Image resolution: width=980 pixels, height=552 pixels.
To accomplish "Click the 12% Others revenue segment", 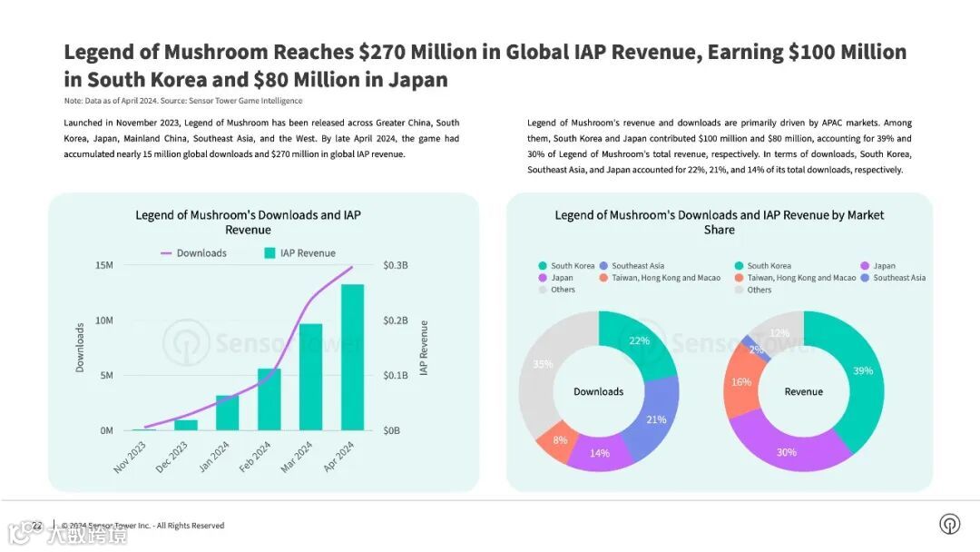I will pyautogui.click(x=779, y=333).
